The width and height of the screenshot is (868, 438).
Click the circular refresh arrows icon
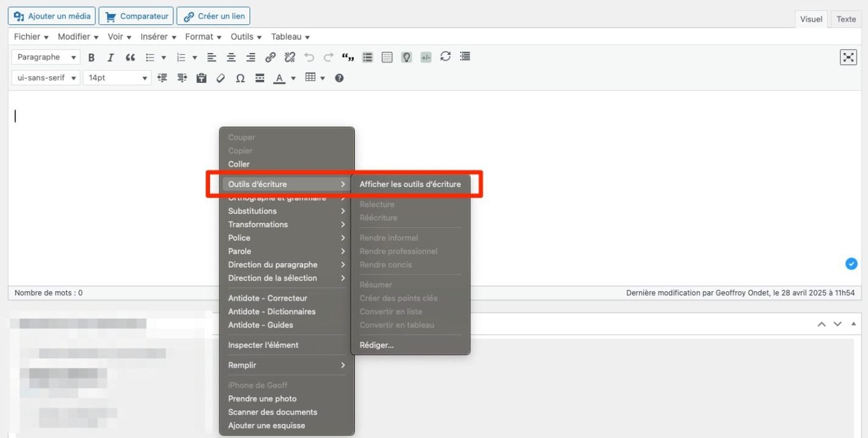(445, 57)
